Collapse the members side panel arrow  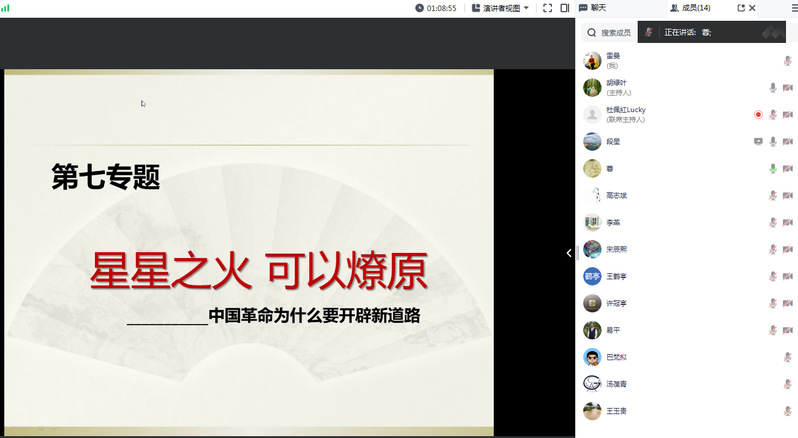pyautogui.click(x=569, y=253)
